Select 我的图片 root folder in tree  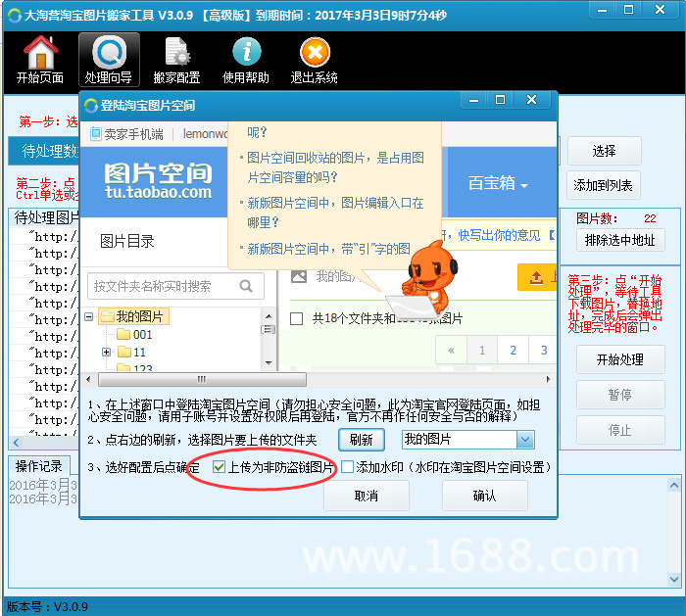pos(134,316)
